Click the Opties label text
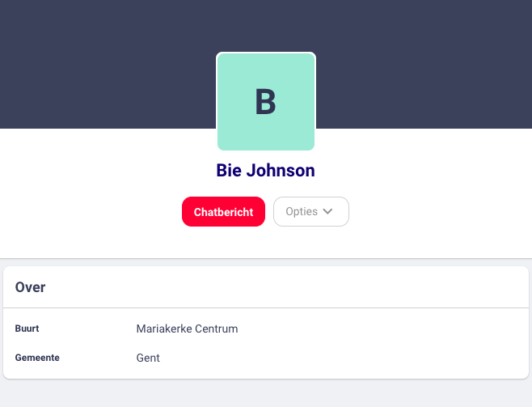The height and width of the screenshot is (407, 532). (x=302, y=212)
